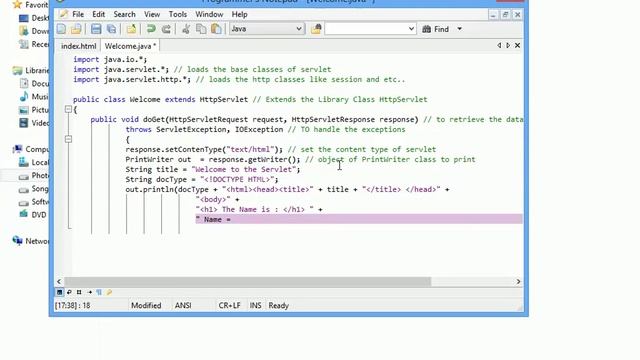
Task: Select Favorites in the Explorer window behind
Action: click(31, 5)
